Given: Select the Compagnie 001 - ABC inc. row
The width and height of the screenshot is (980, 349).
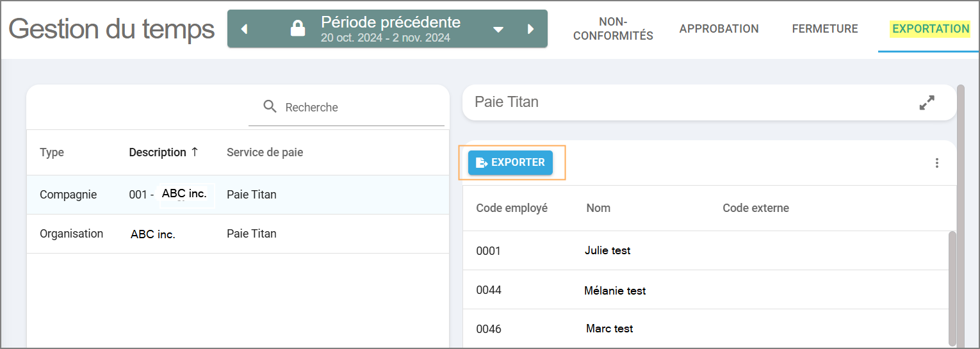Looking at the screenshot, I should pos(237,195).
